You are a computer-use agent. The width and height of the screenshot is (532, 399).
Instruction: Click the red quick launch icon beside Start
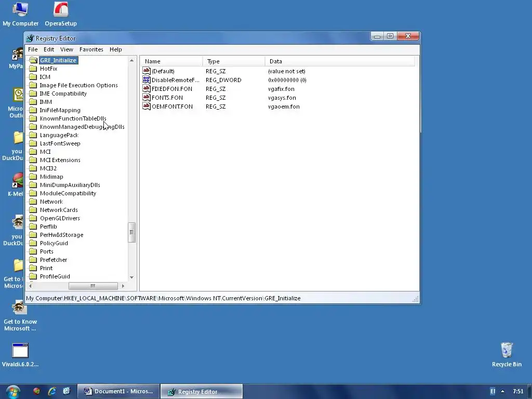pyautogui.click(x=37, y=391)
